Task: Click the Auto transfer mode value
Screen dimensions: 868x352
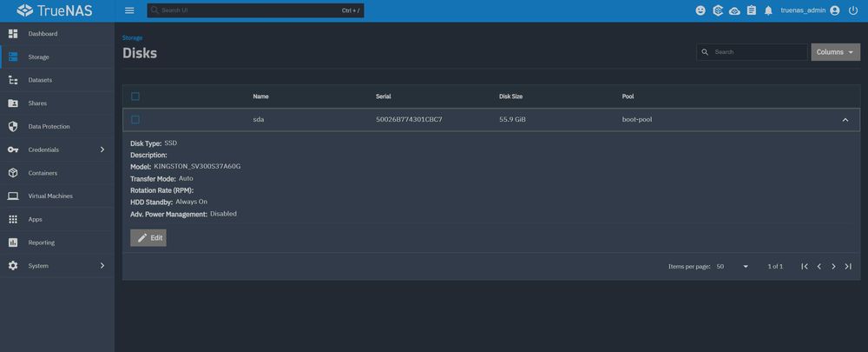Action: tap(186, 178)
